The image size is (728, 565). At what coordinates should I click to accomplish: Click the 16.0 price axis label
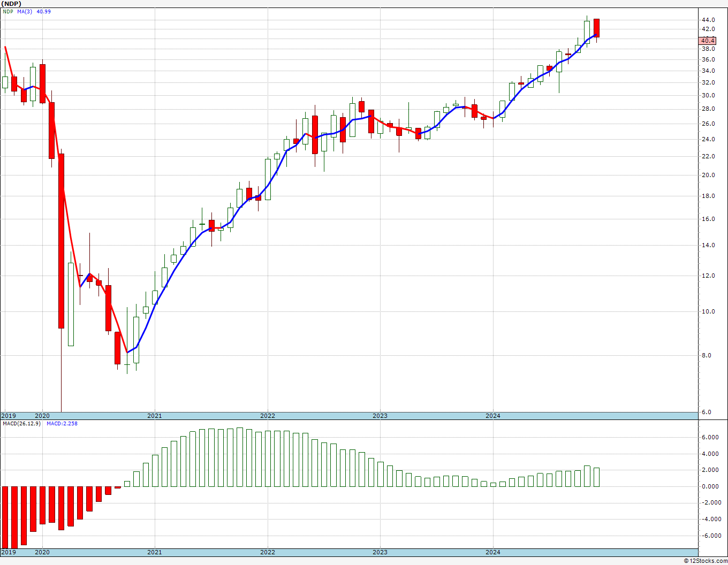[x=708, y=219]
